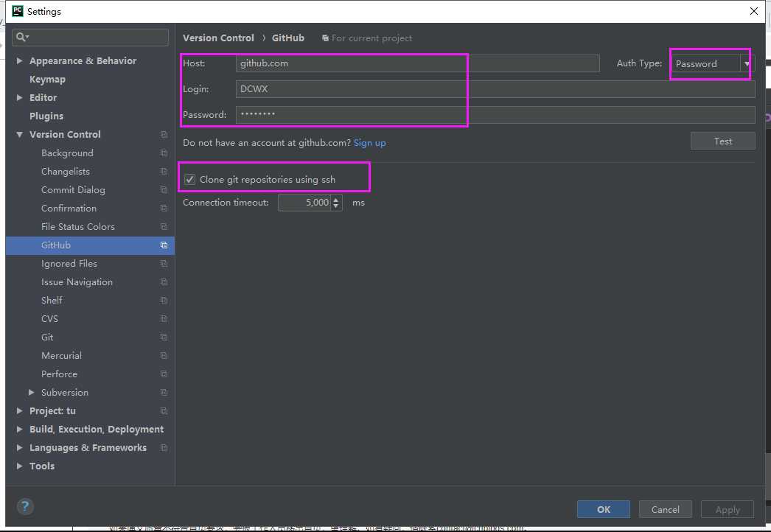Select Ignored Files settings page
This screenshot has width=771, height=532.
click(x=69, y=264)
